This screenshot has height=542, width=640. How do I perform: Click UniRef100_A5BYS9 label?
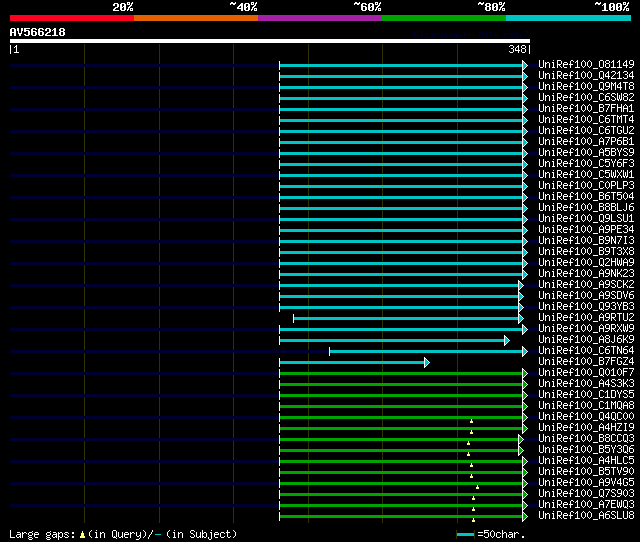coord(586,153)
